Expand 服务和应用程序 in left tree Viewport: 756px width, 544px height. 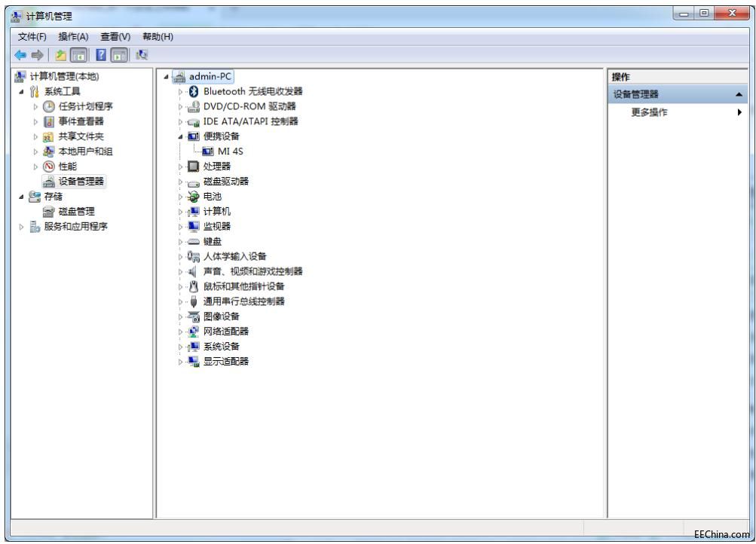click(x=21, y=226)
